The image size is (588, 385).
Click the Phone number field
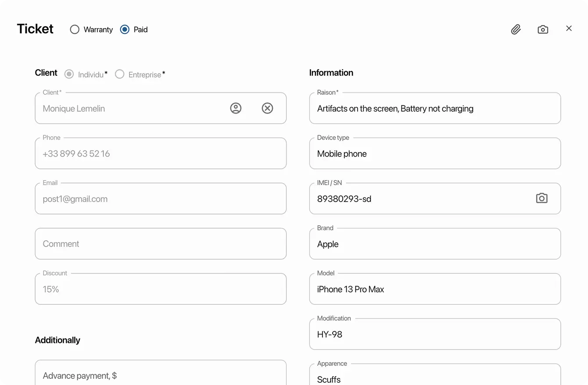[x=161, y=153]
